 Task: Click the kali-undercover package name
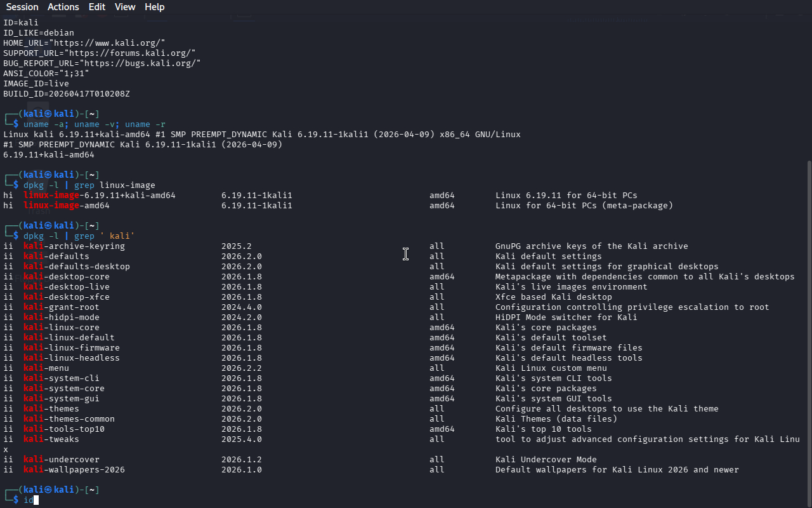point(62,460)
